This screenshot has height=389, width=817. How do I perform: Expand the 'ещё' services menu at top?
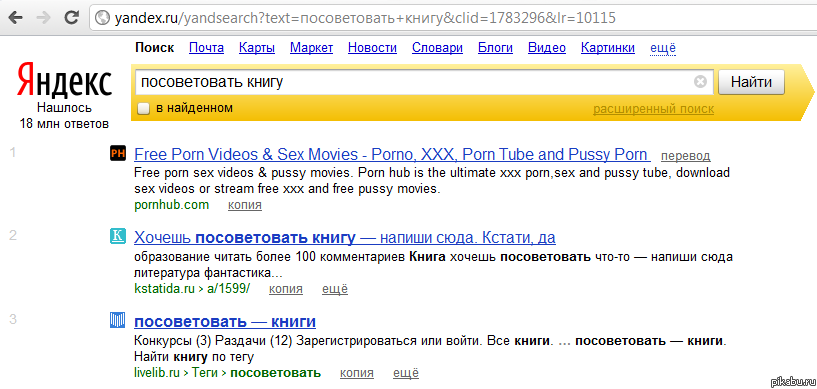tap(663, 48)
